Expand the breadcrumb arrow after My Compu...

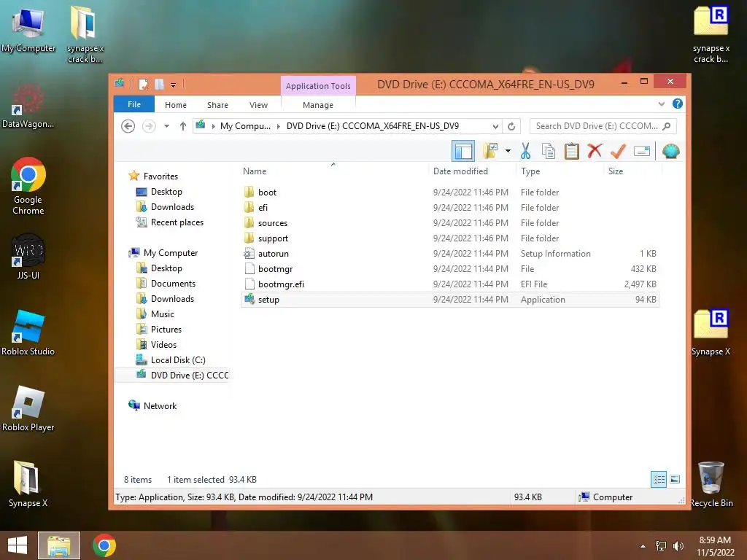point(278,126)
